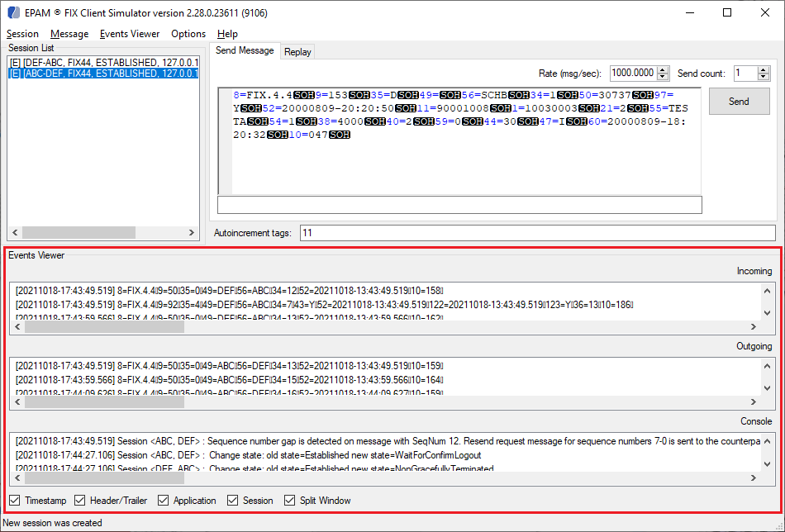Maximize the FIX Client Simulator window
Viewport: 785px width, 532px height.
click(x=727, y=12)
